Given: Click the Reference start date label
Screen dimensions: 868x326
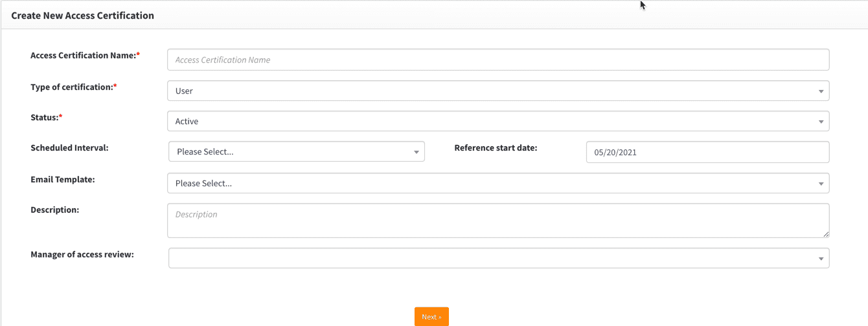Looking at the screenshot, I should 496,147.
